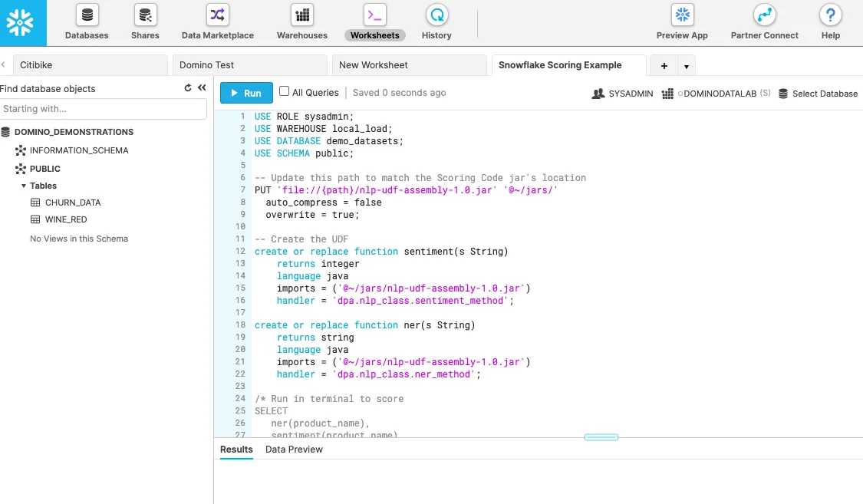The width and height of the screenshot is (863, 504).
Task: Click 'dpa.nlp_class.sentiment_method' handler string
Action: [420, 301]
